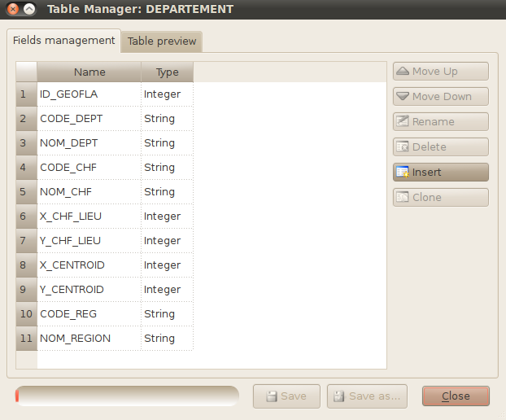This screenshot has height=420, width=506.
Task: Click the progress bar at bottom
Action: coord(127,396)
